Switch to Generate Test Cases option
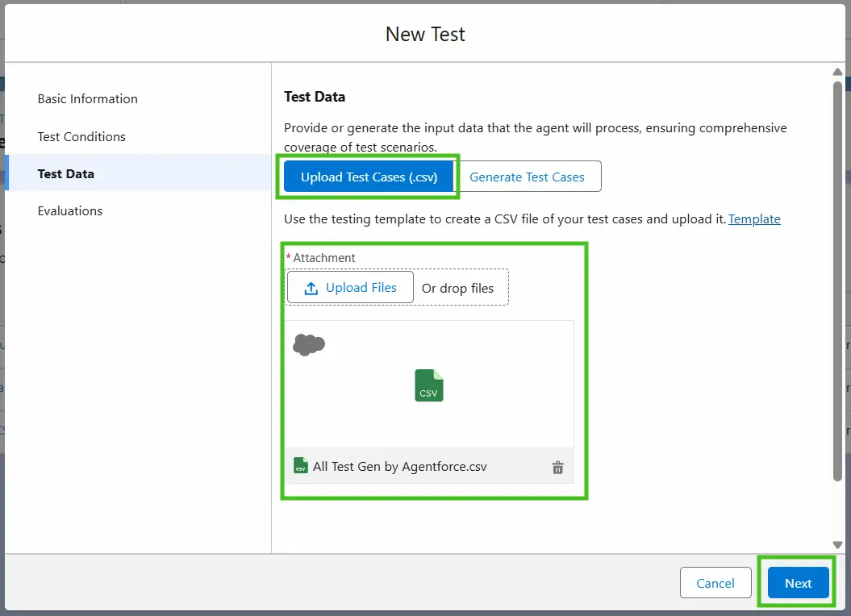 (527, 177)
